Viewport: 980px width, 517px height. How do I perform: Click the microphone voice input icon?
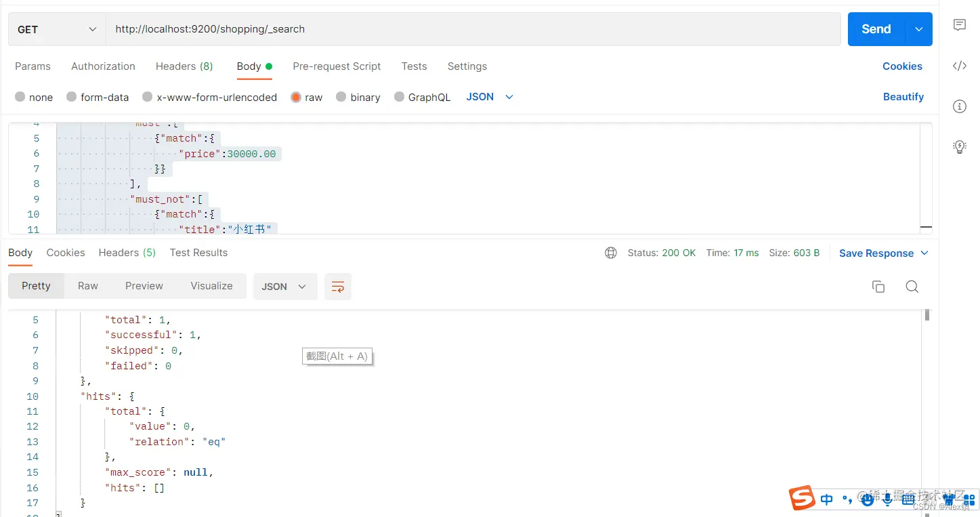pos(887,499)
